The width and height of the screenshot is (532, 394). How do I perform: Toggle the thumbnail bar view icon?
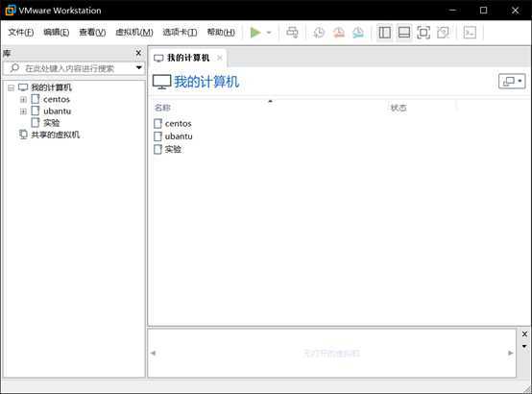(403, 33)
